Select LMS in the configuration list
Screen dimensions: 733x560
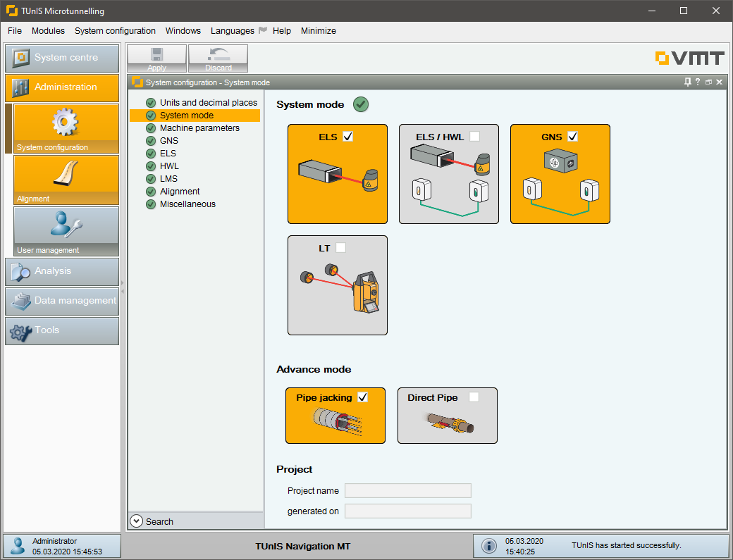pos(168,178)
